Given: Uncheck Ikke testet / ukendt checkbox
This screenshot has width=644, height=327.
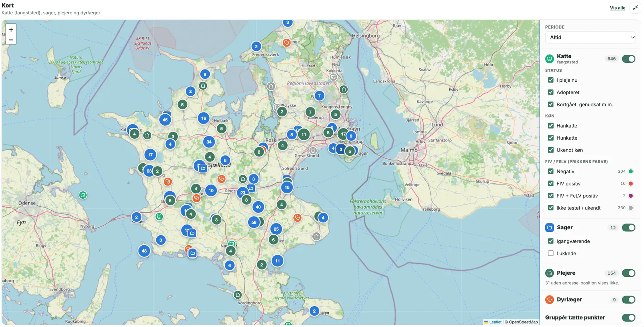Looking at the screenshot, I should coord(551,208).
